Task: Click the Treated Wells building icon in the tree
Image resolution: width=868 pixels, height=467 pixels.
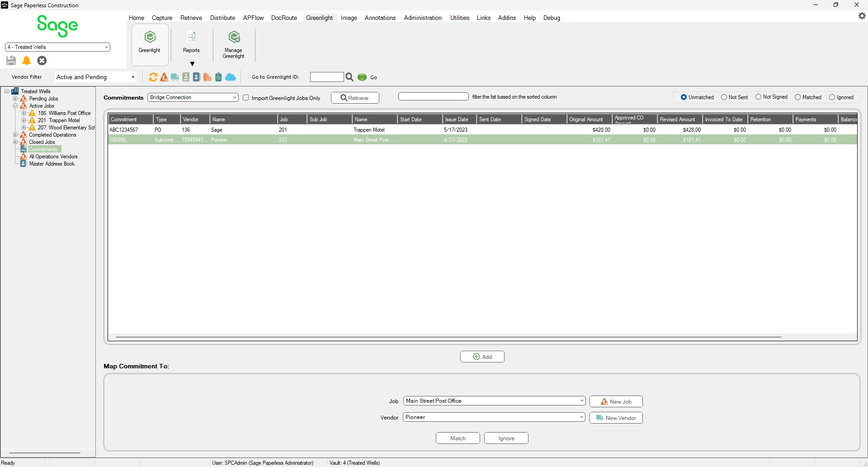Action: [15, 91]
